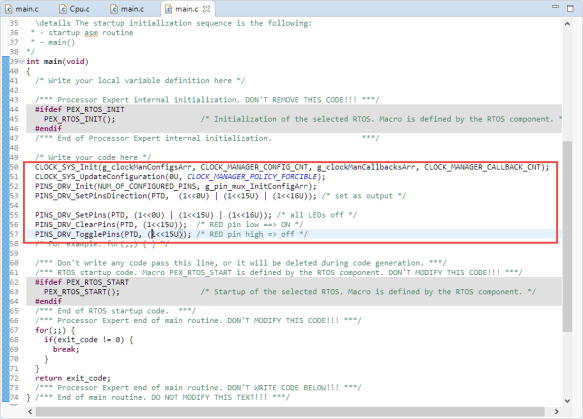Switch to the Cpu.c editor tab
The image size is (583, 419).
coord(75,9)
